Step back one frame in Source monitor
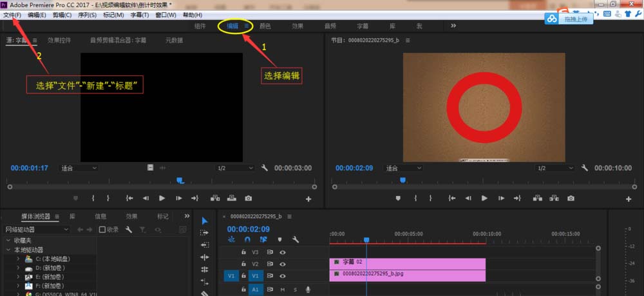 [146, 198]
